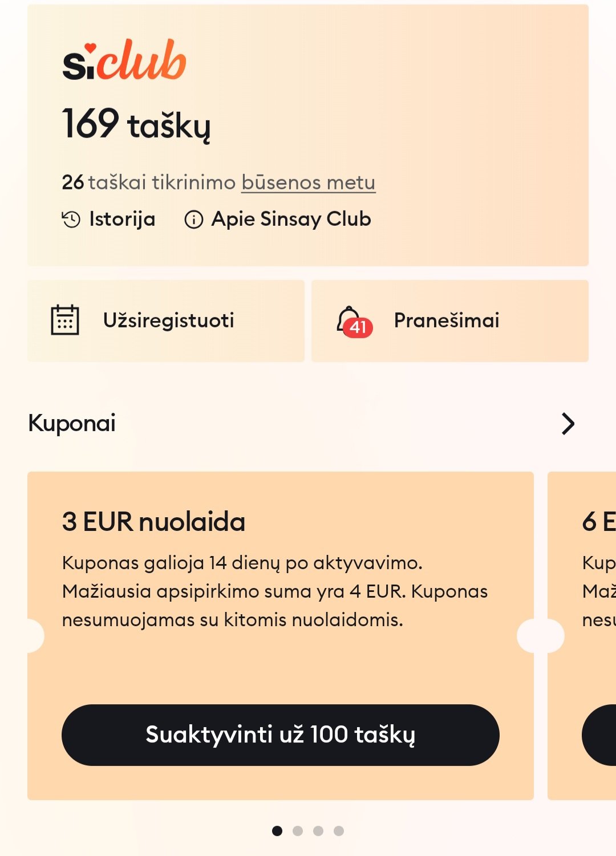Select the first carousel page dot
The image size is (616, 856).
pos(277,831)
